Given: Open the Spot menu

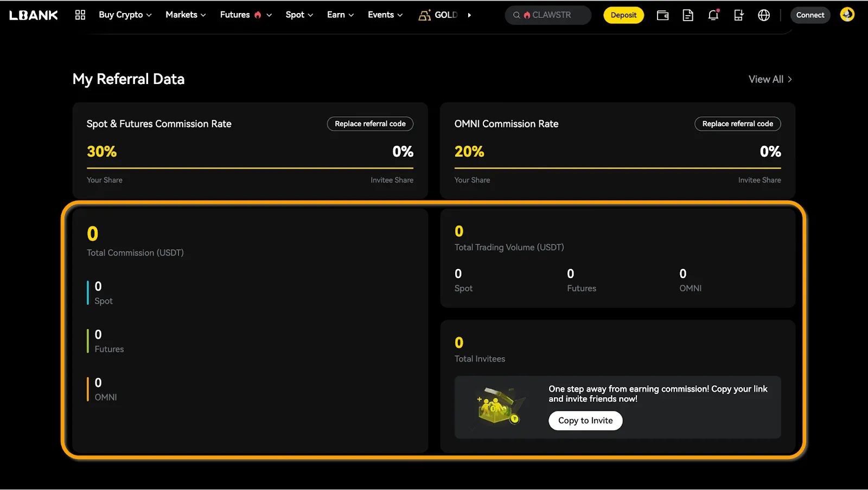Looking at the screenshot, I should 299,15.
